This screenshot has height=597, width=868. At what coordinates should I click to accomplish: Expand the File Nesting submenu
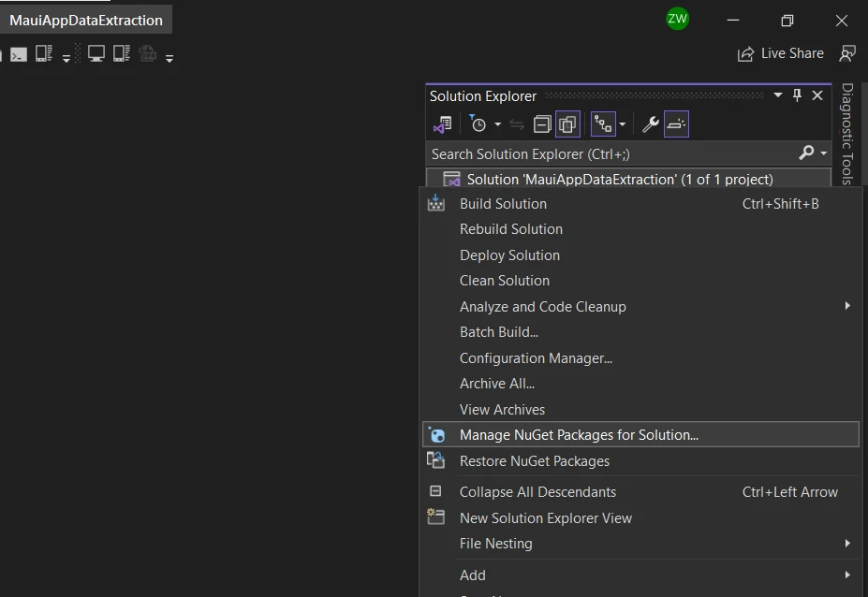(x=846, y=544)
